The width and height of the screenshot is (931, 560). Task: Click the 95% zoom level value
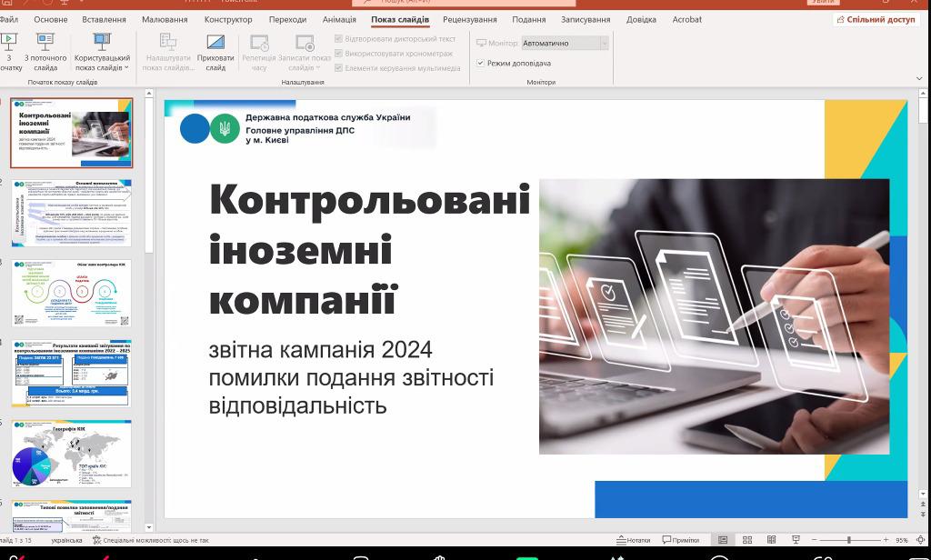pos(902,540)
